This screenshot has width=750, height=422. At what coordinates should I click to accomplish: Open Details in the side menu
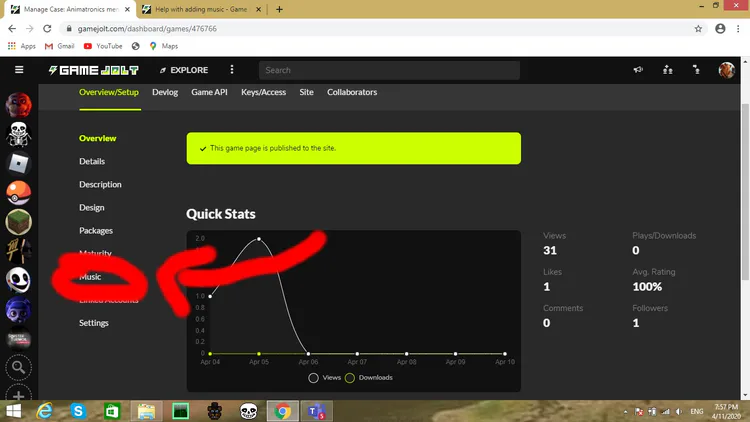tap(92, 161)
